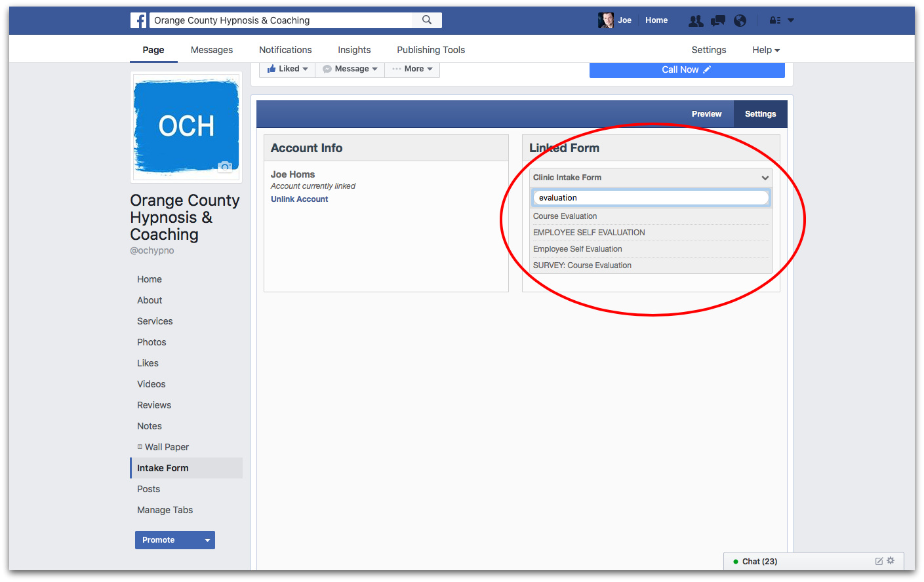Open the Help dropdown menu

click(765, 50)
